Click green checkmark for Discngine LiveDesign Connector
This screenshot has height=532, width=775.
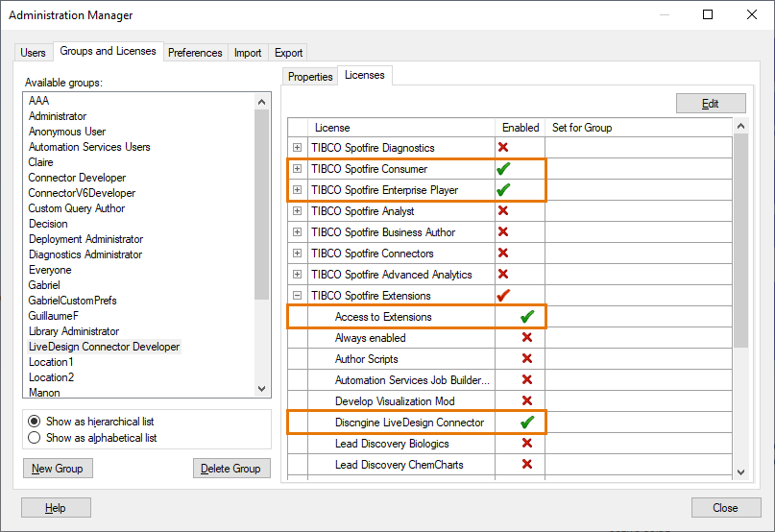[x=527, y=422]
